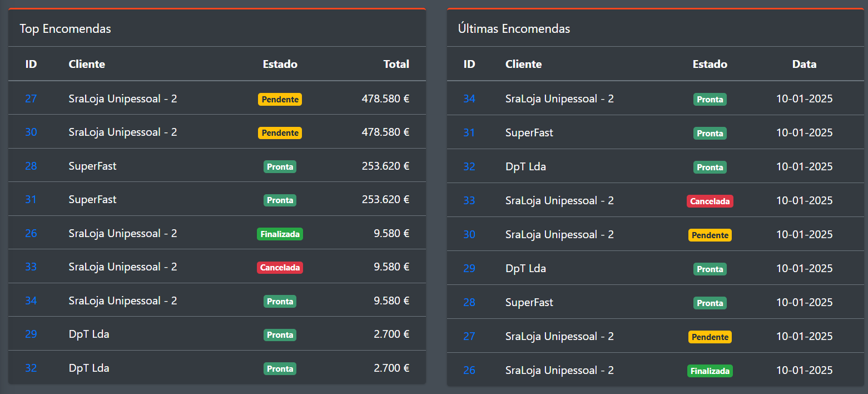This screenshot has height=394, width=868.
Task: Click the Finalizada badge in Top Encomendas
Action: click(280, 234)
